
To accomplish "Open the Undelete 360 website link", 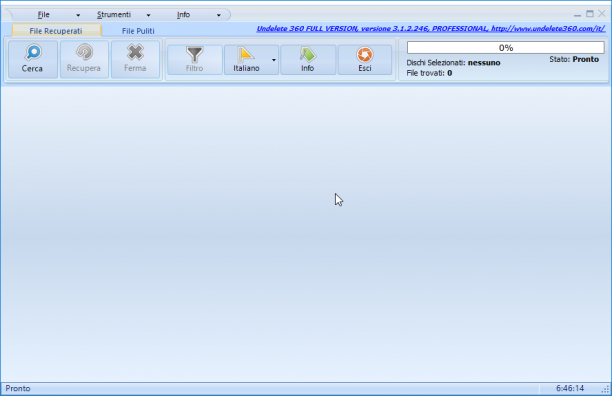I will point(431,29).
